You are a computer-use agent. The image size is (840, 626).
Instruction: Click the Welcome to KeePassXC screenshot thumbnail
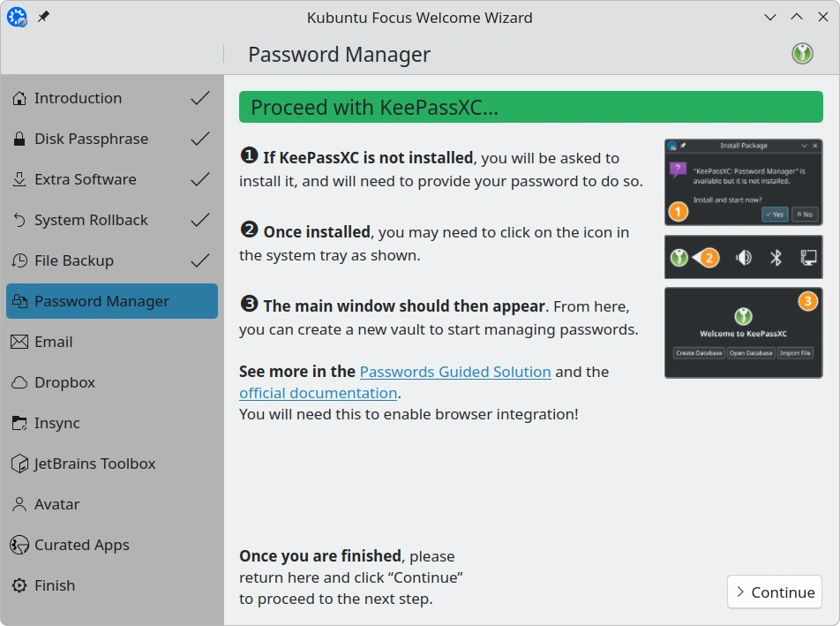coord(744,333)
